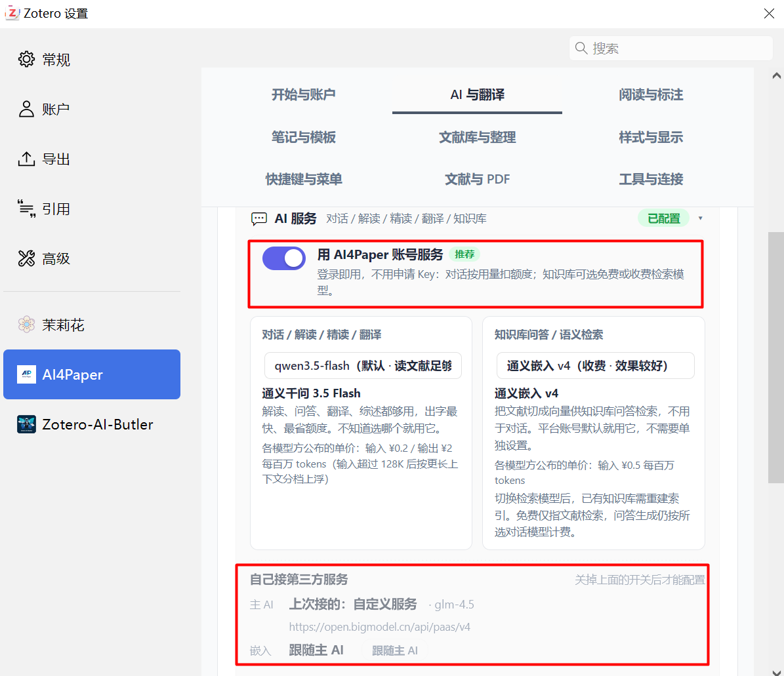This screenshot has height=676, width=784.
Task: Open the Zotero-AI-Butler plugin icon
Action: (26, 424)
